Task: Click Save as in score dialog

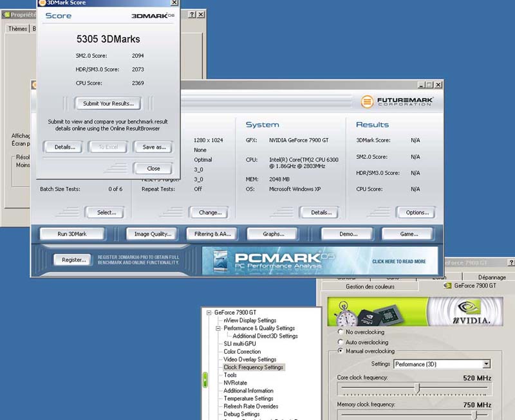Action: pos(153,147)
